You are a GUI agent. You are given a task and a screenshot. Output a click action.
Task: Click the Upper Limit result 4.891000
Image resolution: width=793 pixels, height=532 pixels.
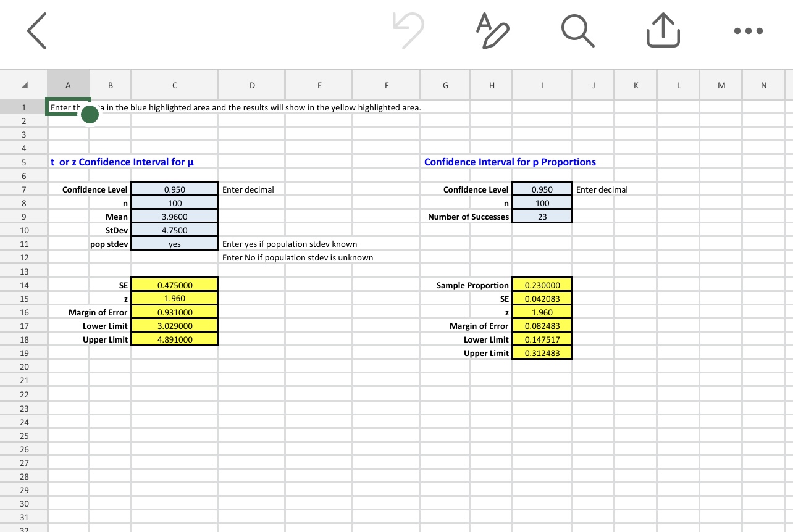click(175, 339)
